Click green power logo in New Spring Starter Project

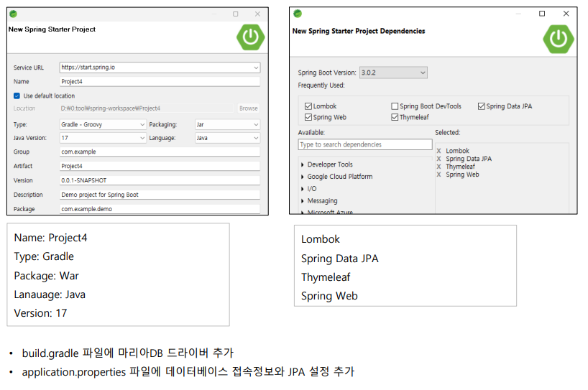tap(250, 37)
